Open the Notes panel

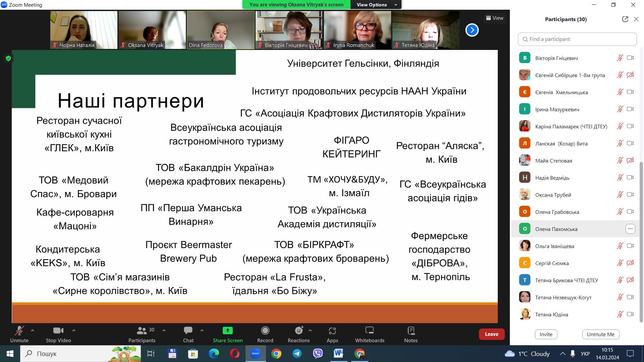[411, 335]
